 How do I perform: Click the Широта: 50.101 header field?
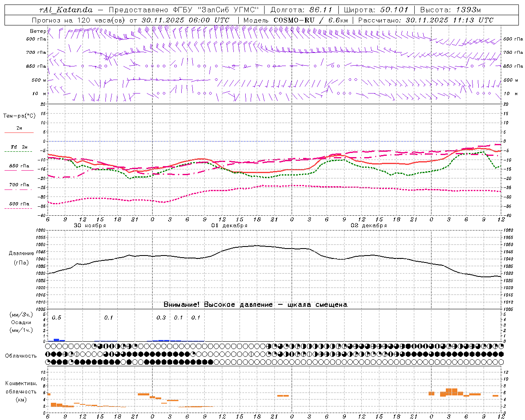(376, 10)
